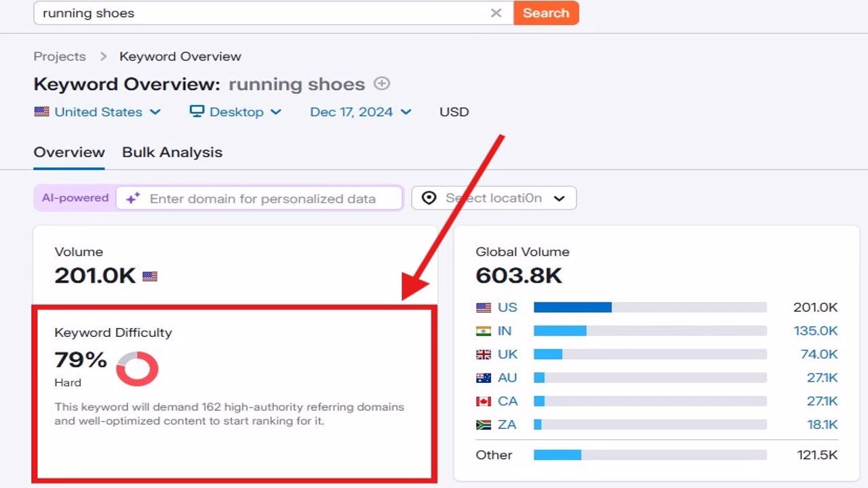Click the desktop monitor icon near device selector

pos(197,111)
